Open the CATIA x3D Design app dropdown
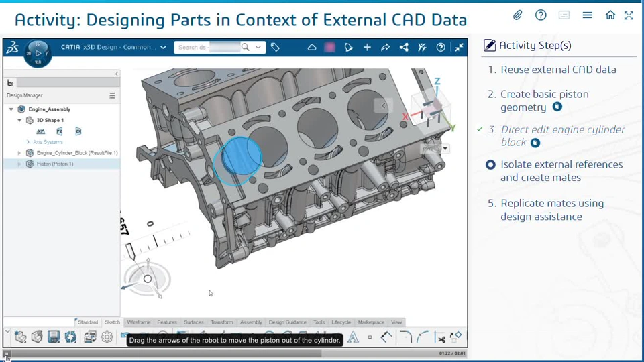This screenshot has width=644, height=362. (163, 47)
